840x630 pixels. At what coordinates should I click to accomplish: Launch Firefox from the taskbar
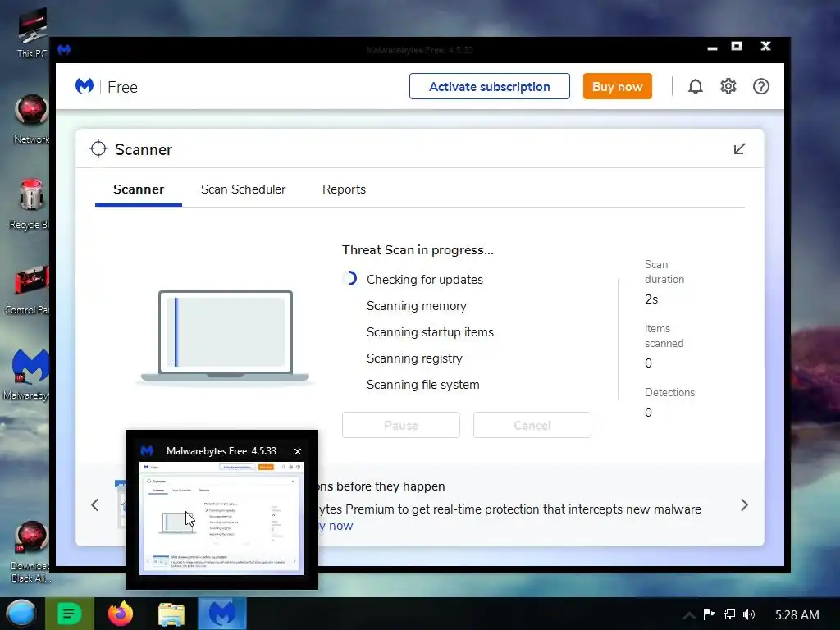click(120, 614)
